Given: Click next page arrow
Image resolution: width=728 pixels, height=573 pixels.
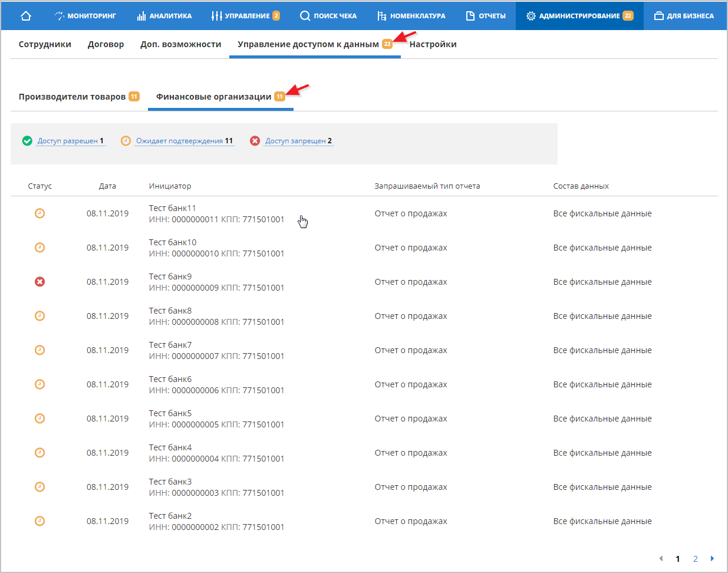Looking at the screenshot, I should click(712, 558).
